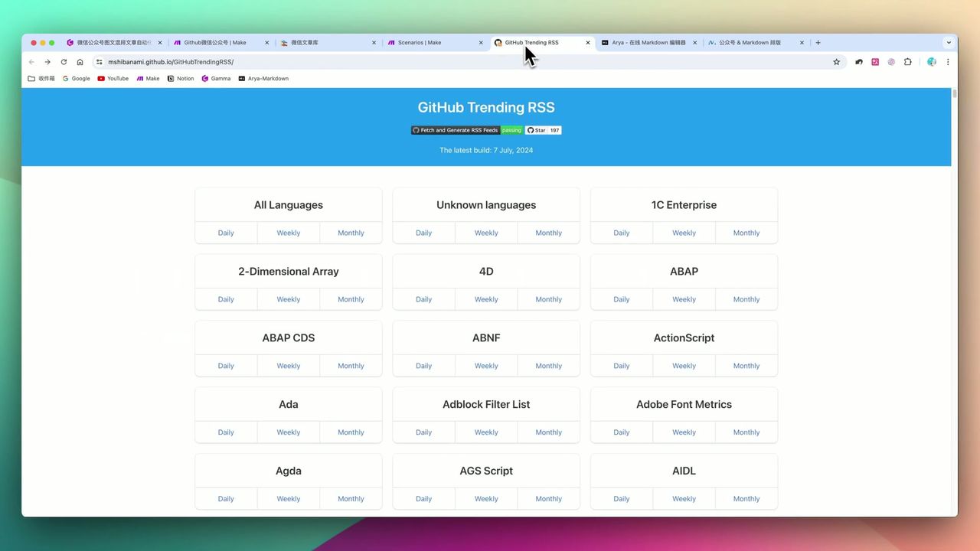Click the bookmark star in the address bar
This screenshot has width=980, height=551.
click(836, 62)
